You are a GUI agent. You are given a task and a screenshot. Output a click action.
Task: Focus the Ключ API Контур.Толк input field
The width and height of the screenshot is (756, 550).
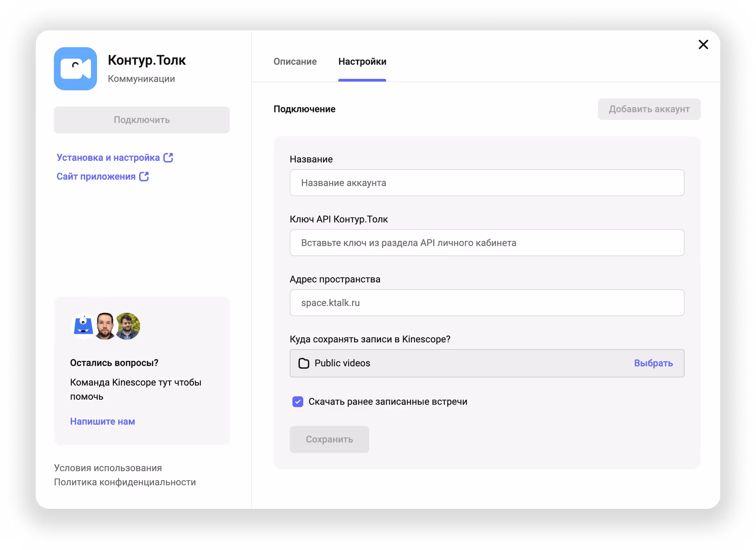[487, 243]
